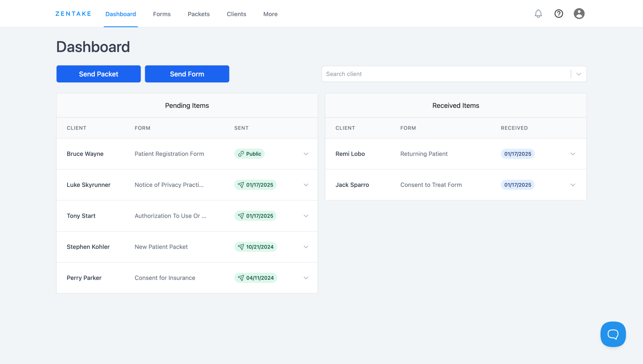
Task: Expand Bruce Wayne's pending row chevron
Action: 306,154
